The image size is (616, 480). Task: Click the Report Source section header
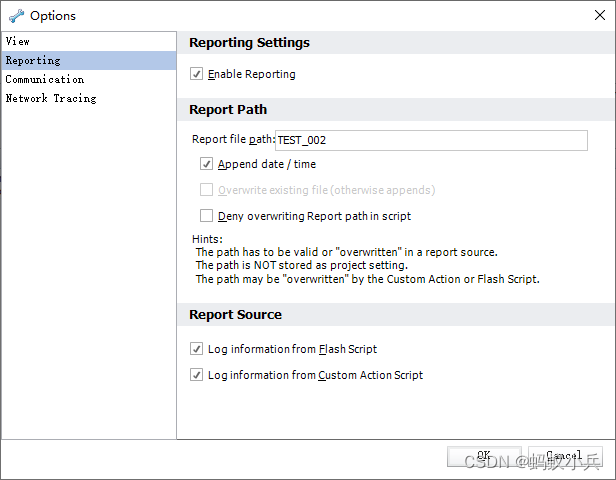click(x=236, y=315)
